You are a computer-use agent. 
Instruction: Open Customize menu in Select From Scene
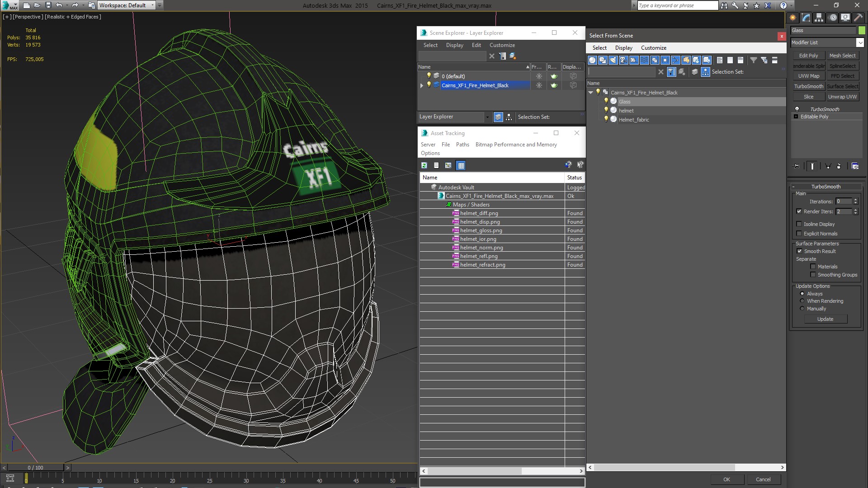653,48
